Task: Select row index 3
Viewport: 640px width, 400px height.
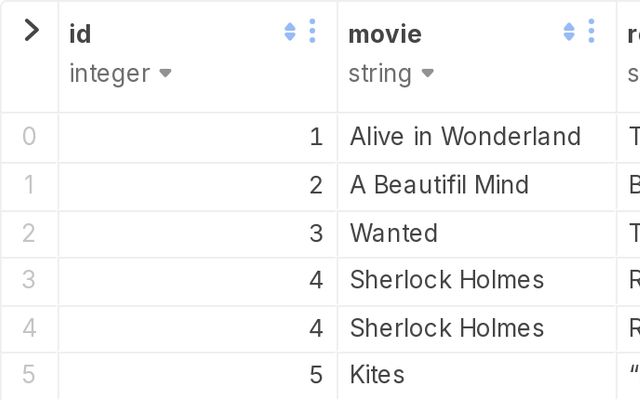Action: tap(29, 280)
